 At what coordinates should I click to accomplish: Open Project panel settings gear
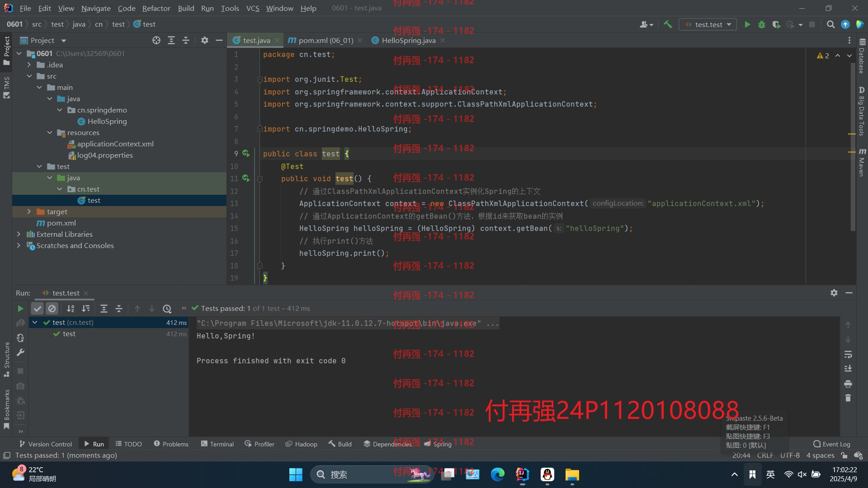point(205,40)
